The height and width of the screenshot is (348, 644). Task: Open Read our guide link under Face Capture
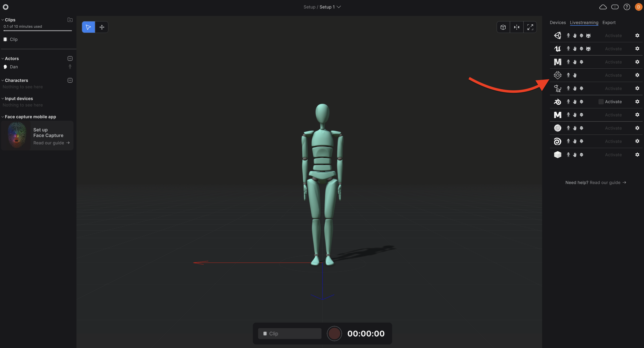pyautogui.click(x=52, y=143)
